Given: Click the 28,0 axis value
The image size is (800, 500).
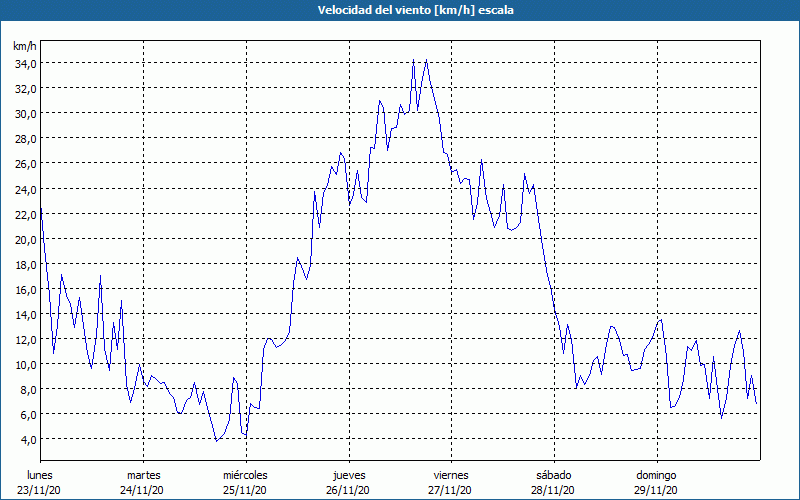Looking at the screenshot, I should pyautogui.click(x=26, y=139).
